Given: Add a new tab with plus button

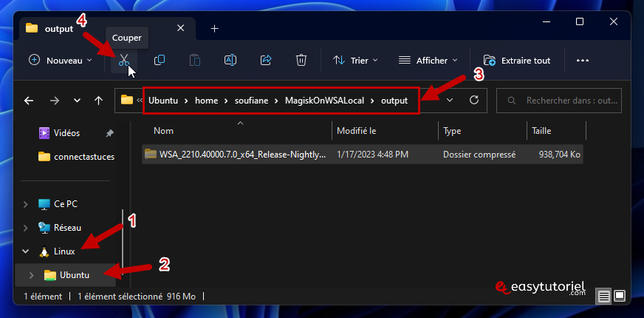Looking at the screenshot, I should pos(214,28).
